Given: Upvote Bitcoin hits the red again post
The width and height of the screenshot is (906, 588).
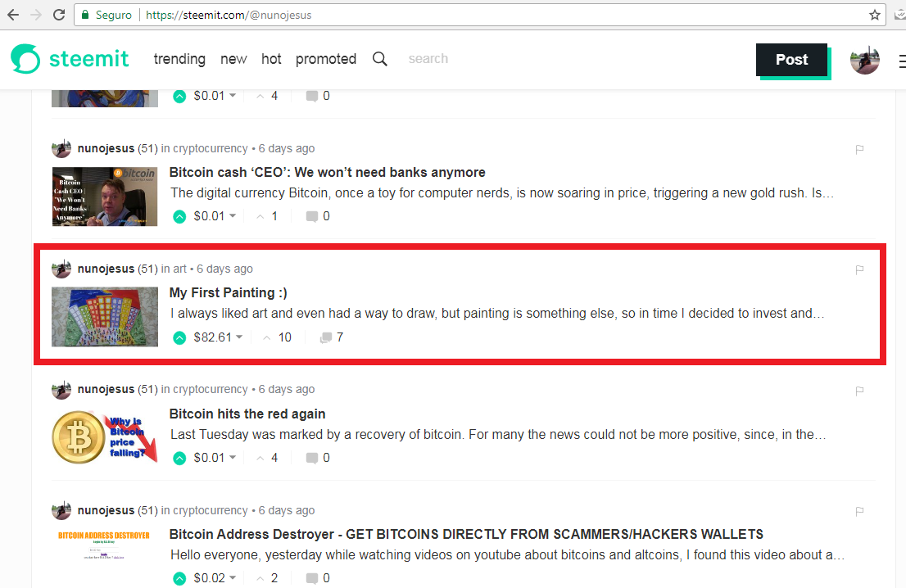Looking at the screenshot, I should (x=179, y=458).
